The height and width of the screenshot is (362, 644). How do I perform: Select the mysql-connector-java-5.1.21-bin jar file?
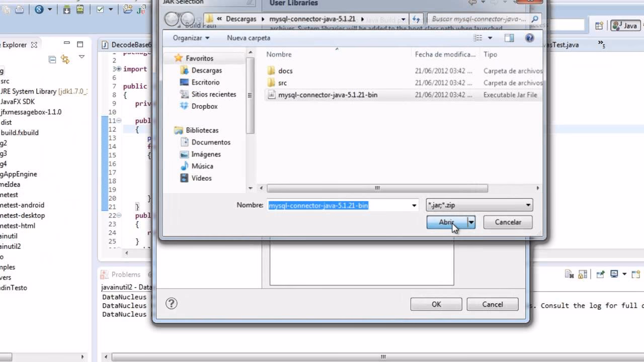click(x=327, y=95)
